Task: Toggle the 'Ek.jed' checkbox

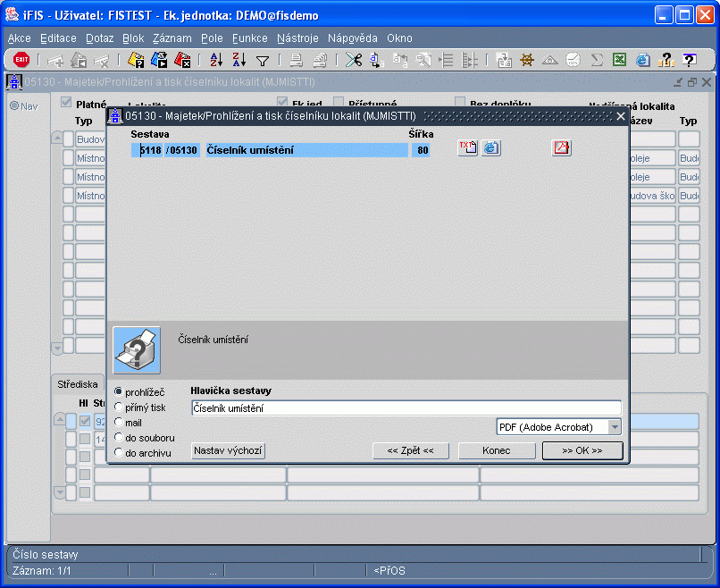Action: point(282,102)
